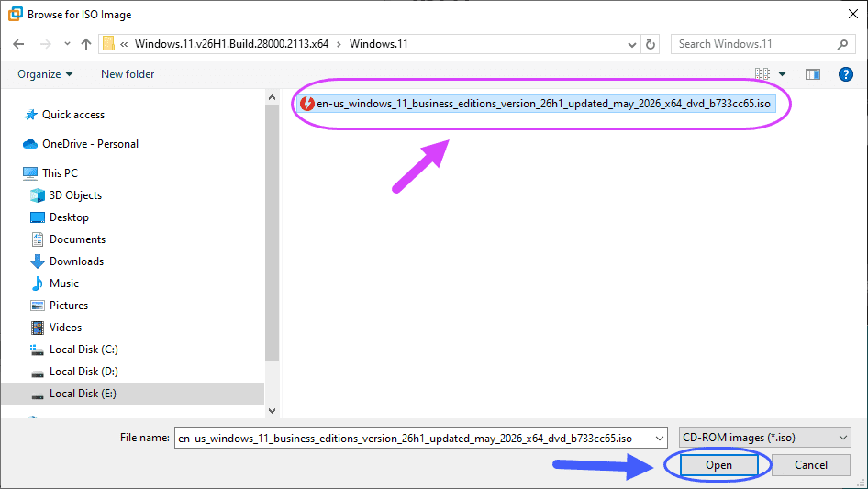The image size is (868, 489).
Task: Go back using the back arrow
Action: pos(18,44)
